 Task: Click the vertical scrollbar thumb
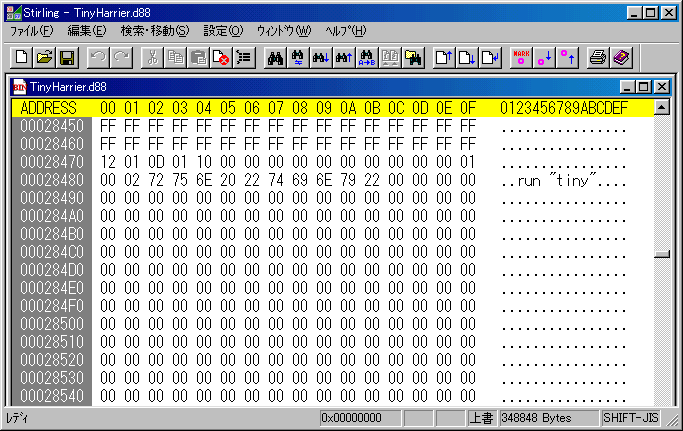tap(662, 254)
